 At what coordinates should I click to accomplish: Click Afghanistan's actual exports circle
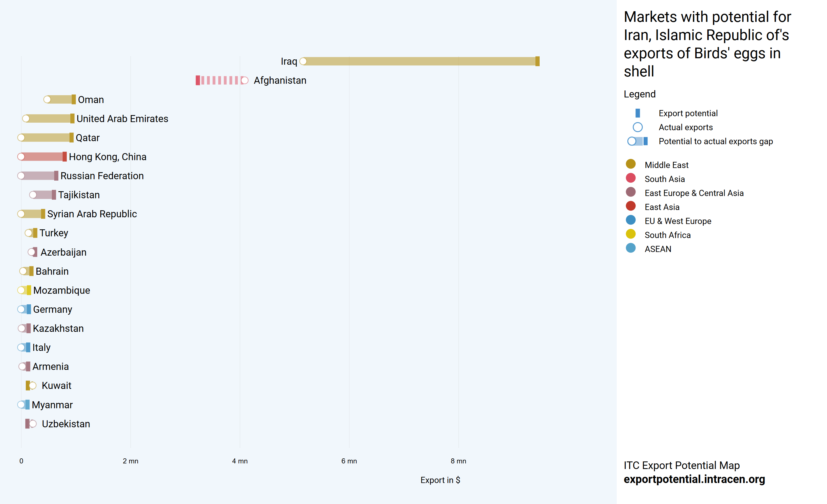245,80
